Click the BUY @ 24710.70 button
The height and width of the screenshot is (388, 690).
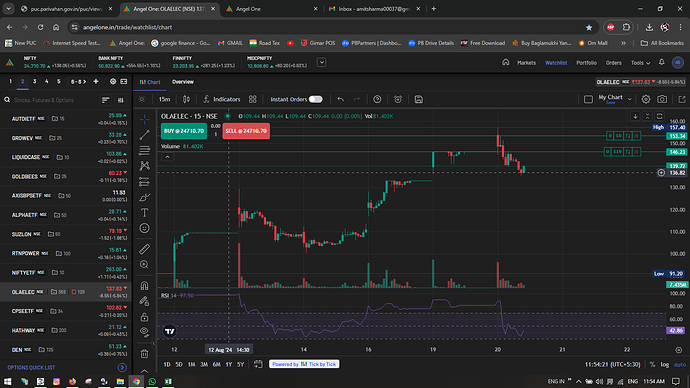point(184,131)
